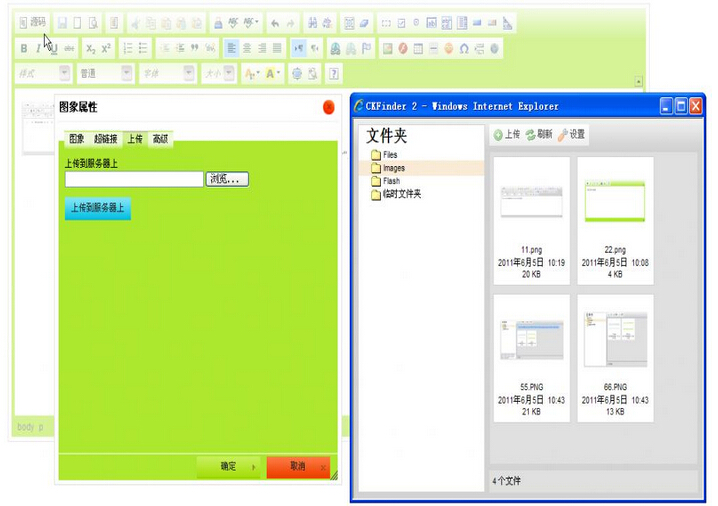Switch to the 高级 tab

[x=160, y=139]
